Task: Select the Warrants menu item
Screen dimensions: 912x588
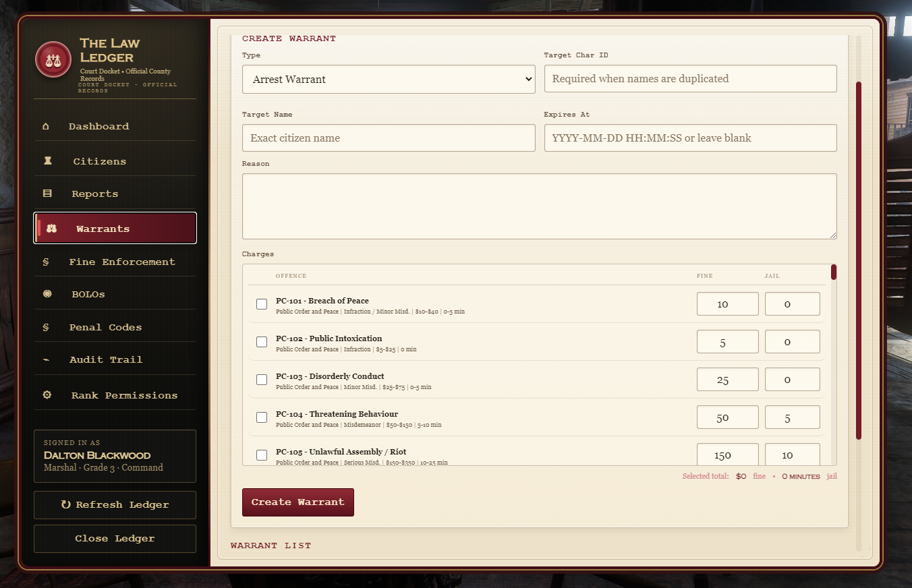Action: [115, 229]
